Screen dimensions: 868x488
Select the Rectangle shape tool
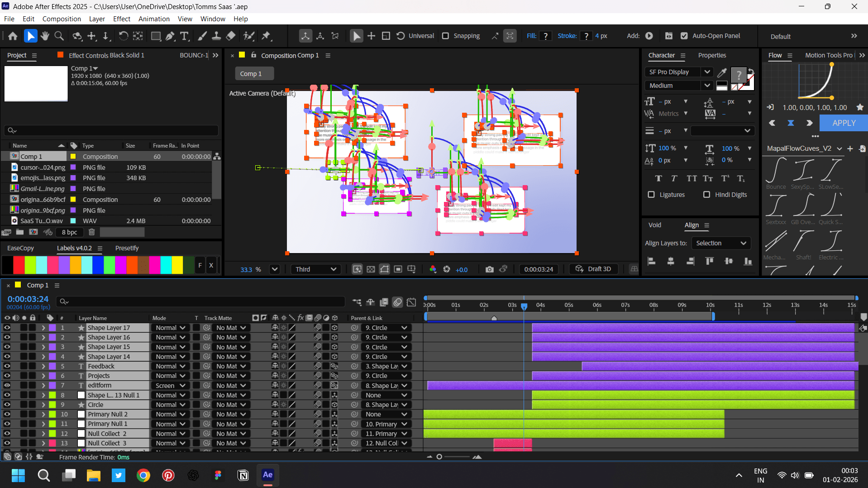point(156,36)
